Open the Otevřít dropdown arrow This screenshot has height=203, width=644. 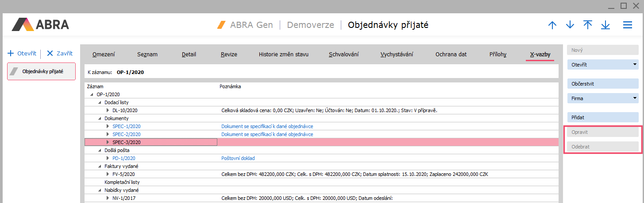(x=635, y=65)
